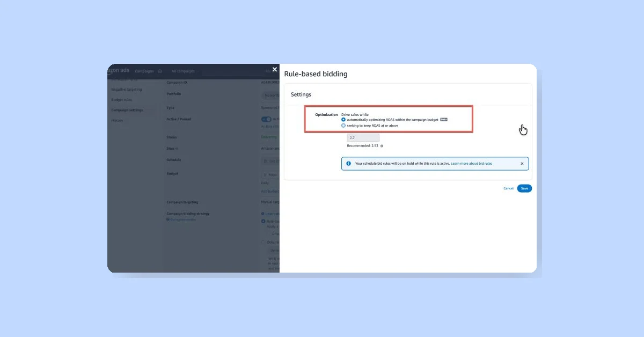Click the info icon next to Recommended 2.53

point(381,146)
